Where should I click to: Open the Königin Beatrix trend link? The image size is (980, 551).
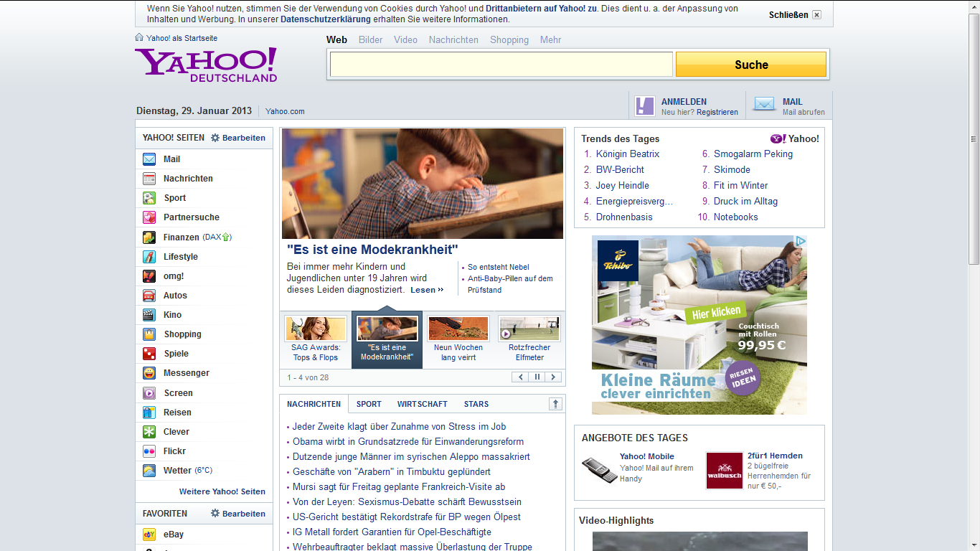(x=627, y=154)
